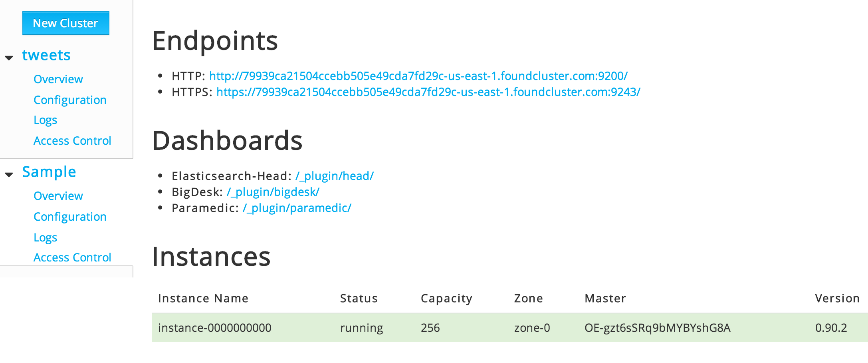This screenshot has width=868, height=363.
Task: Open Access Control under Sample cluster
Action: [72, 257]
